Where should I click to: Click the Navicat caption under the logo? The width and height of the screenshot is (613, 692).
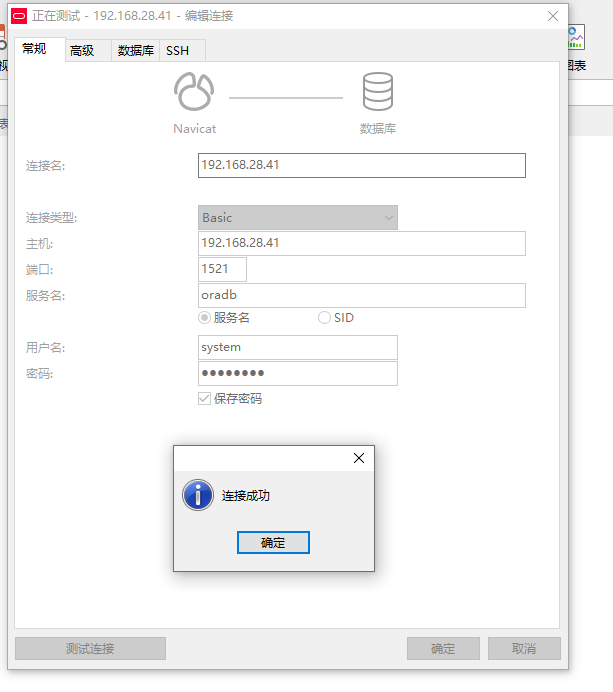[x=195, y=129]
